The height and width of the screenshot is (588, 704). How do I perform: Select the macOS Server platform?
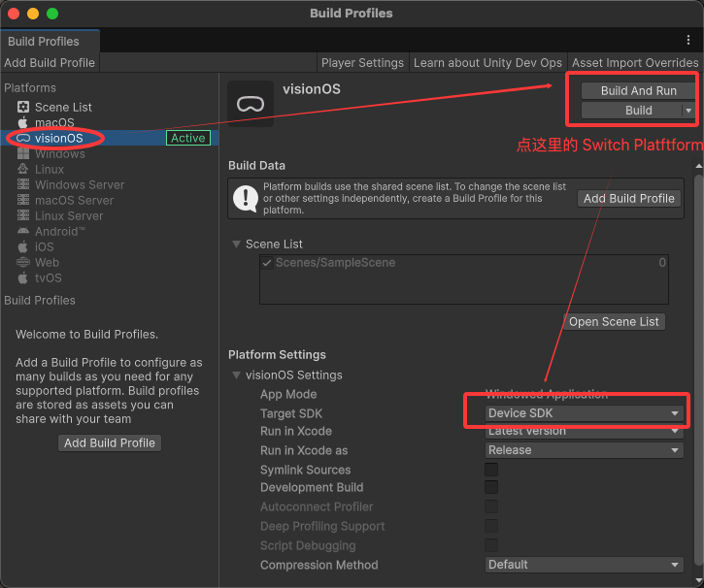click(x=110, y=200)
